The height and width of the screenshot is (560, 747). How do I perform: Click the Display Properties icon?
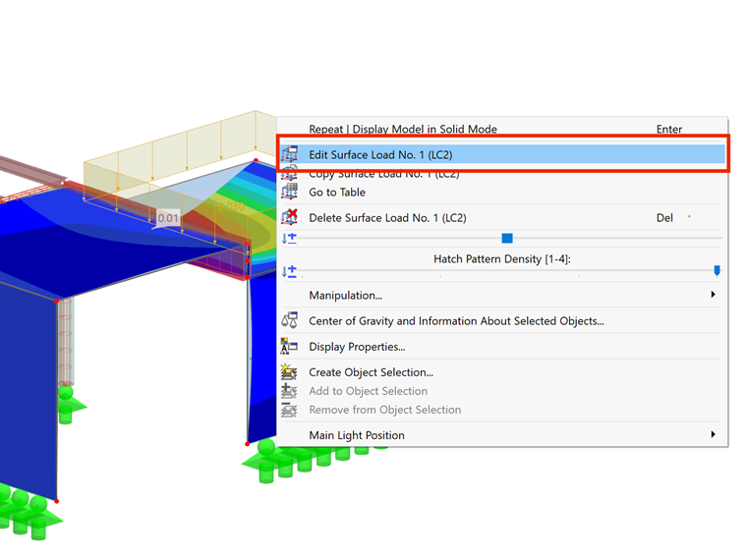click(289, 346)
